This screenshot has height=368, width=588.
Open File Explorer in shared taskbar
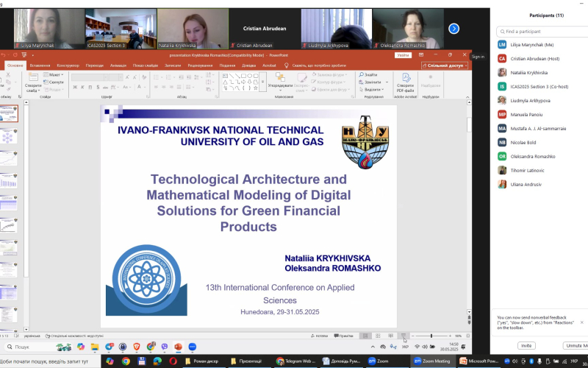pyautogui.click(x=95, y=347)
